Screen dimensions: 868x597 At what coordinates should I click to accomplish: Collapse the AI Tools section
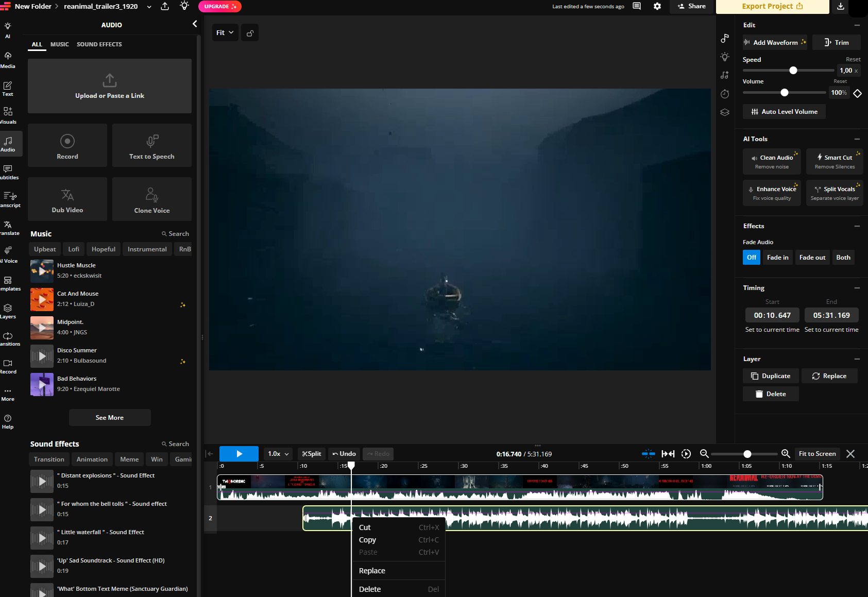(x=857, y=139)
